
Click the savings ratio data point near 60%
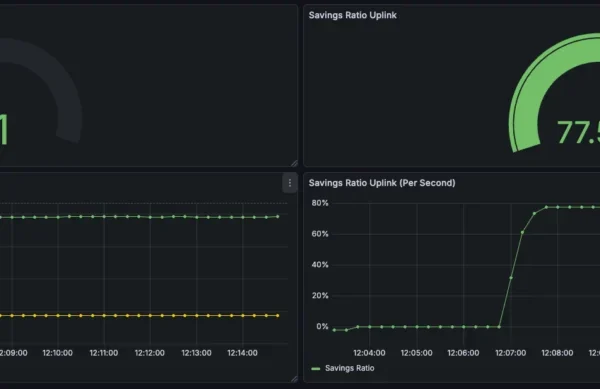tap(522, 232)
